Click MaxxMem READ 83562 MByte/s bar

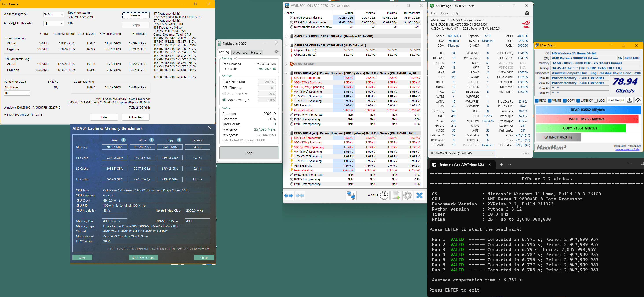(x=588, y=110)
